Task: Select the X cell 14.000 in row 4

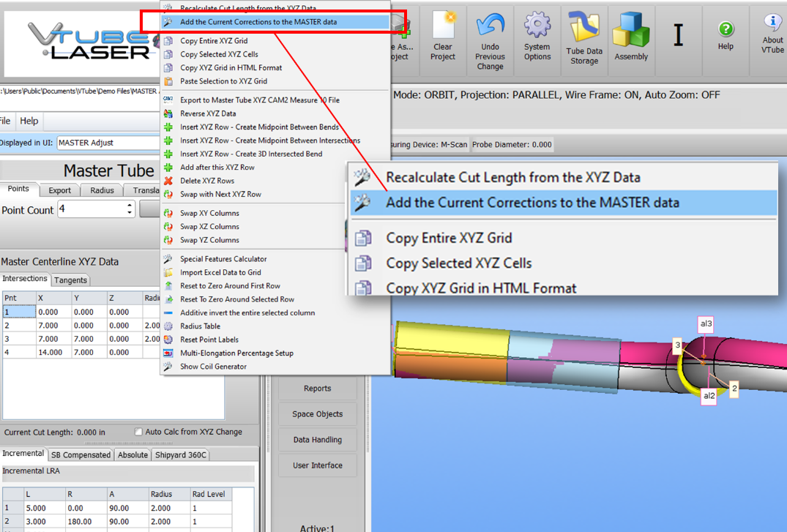Action: [x=54, y=352]
